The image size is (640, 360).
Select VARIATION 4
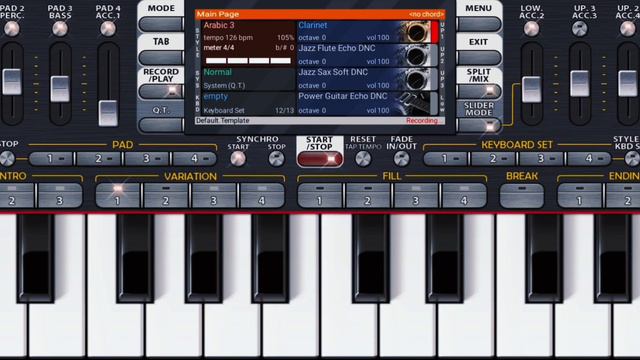tap(262, 196)
